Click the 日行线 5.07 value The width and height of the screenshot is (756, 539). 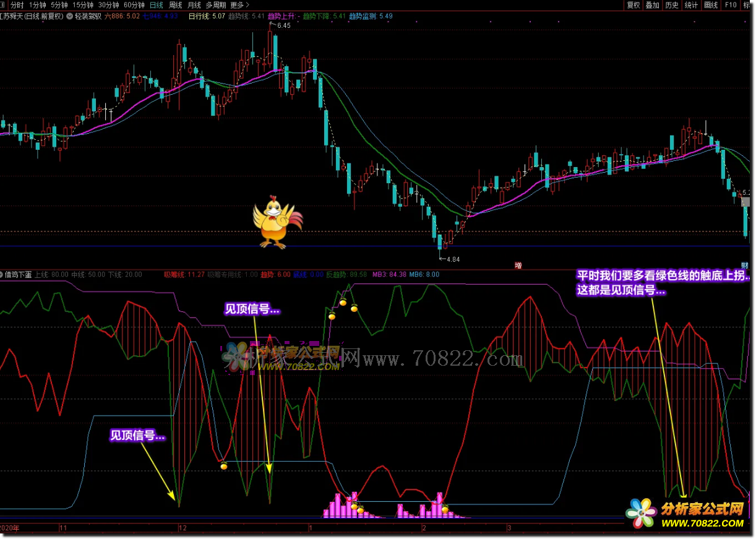207,16
